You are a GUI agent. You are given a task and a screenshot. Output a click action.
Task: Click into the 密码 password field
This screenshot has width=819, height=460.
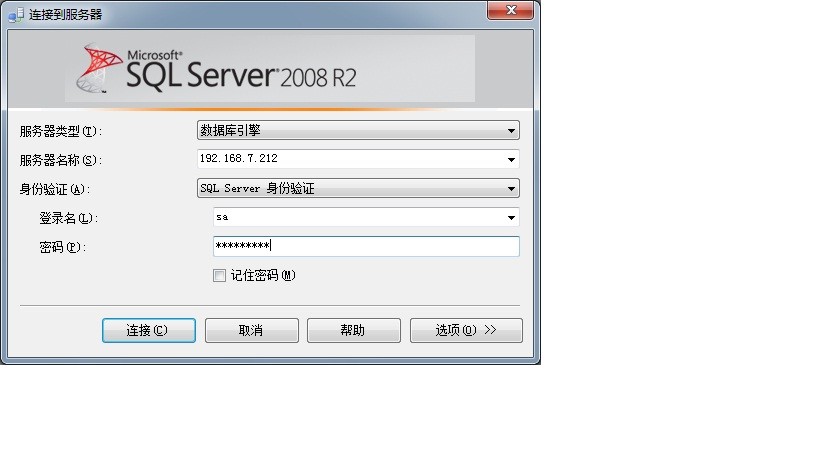click(x=366, y=246)
